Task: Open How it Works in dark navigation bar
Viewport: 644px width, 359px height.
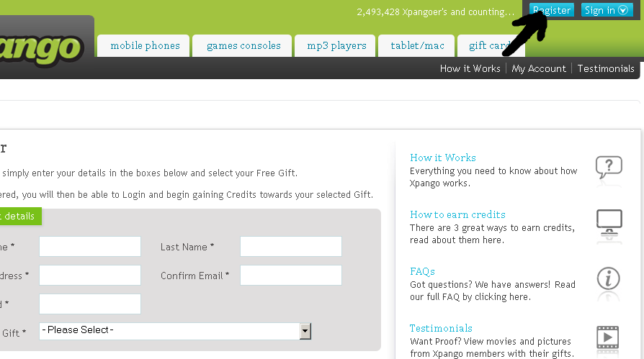Action: 470,68
